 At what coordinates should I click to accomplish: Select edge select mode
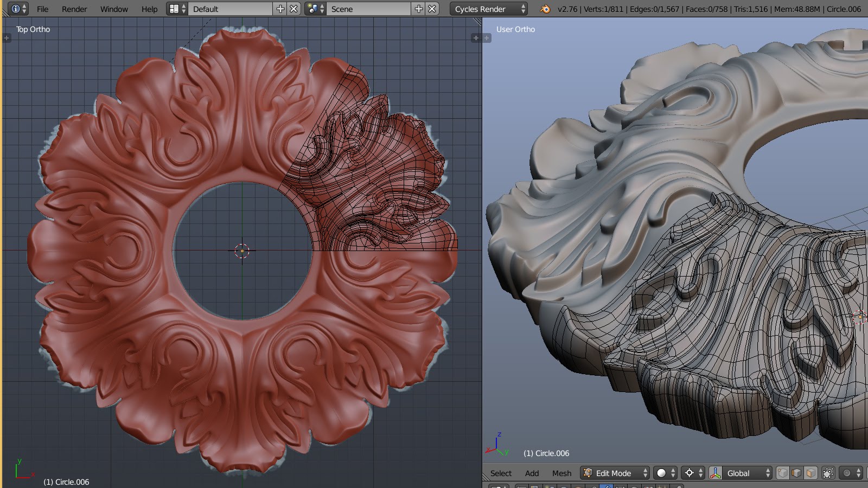(796, 473)
